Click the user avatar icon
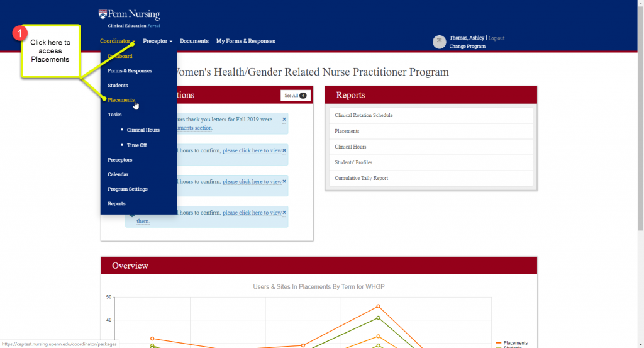 coord(439,42)
